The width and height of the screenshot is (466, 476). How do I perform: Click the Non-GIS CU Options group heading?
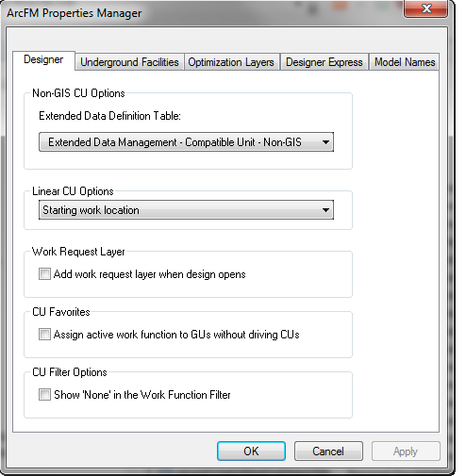click(78, 93)
